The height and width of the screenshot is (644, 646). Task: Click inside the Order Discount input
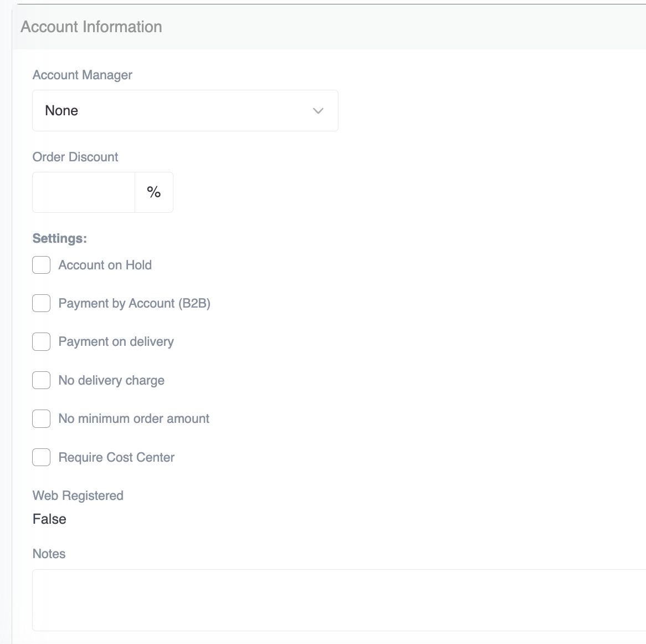[83, 192]
